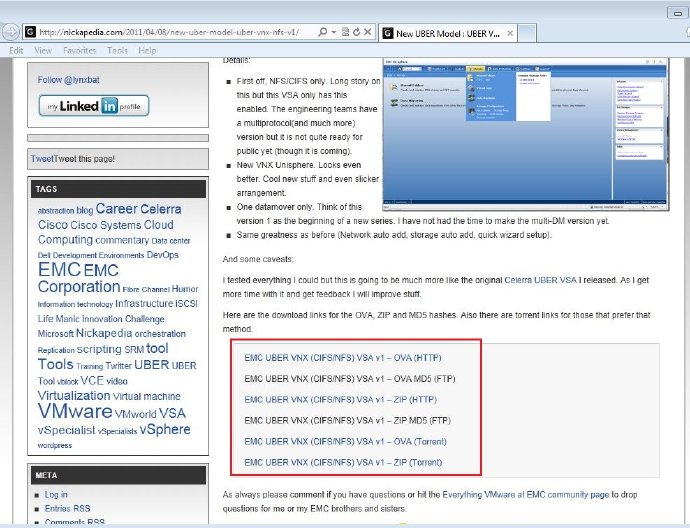Click the 'VMworld' tag
The image size is (690, 528).
click(x=136, y=414)
